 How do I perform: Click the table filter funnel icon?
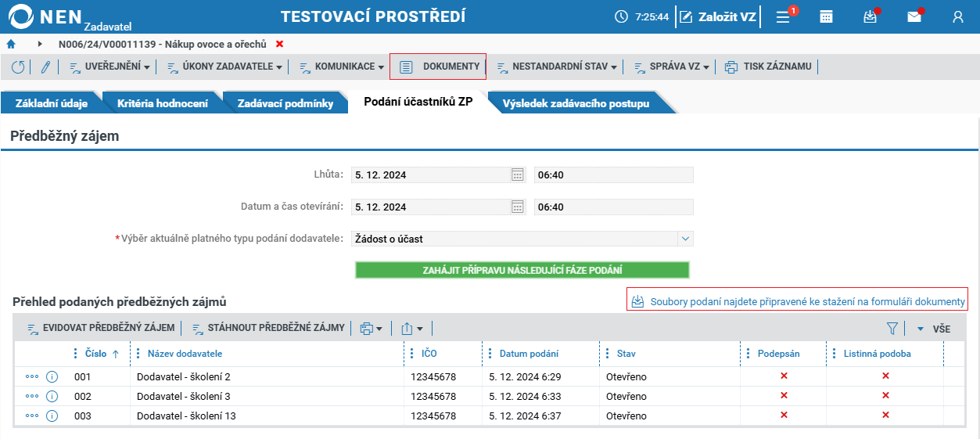[x=892, y=329]
